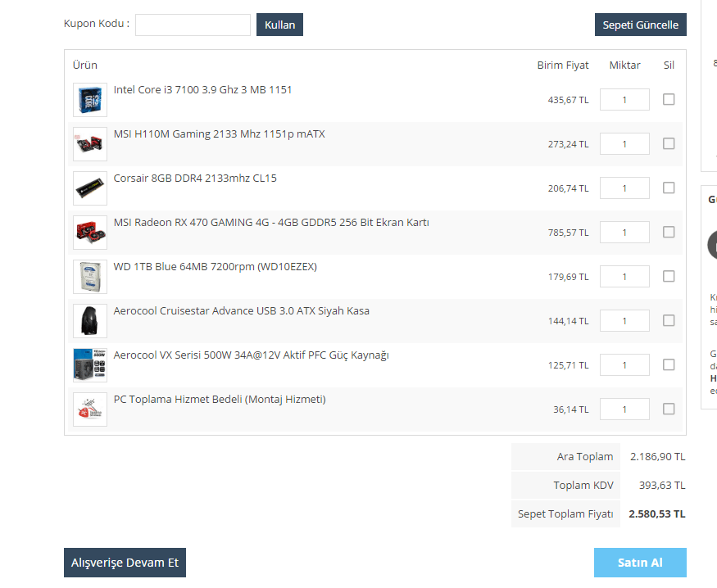Click the Miktar column header
Screen dimensions: 717x588
point(624,66)
